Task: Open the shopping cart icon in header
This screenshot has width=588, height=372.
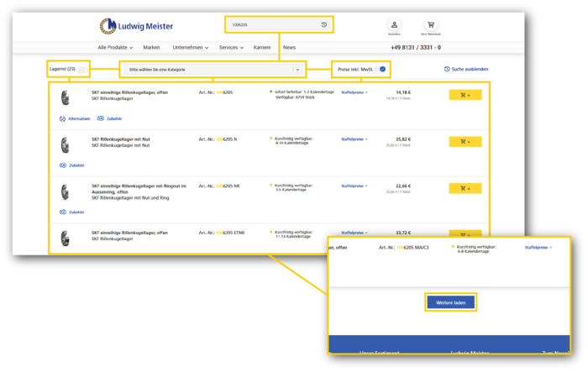Action: pyautogui.click(x=431, y=25)
